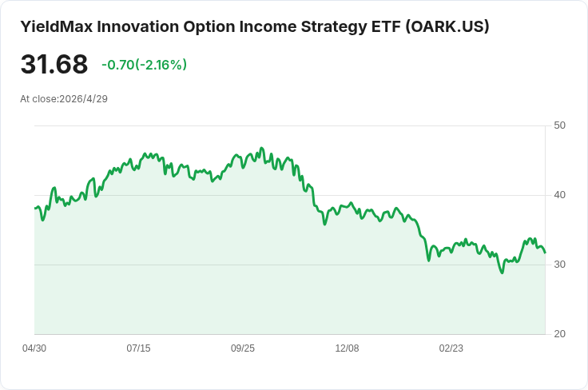Click the 50 price axis label
Image resolution: width=588 pixels, height=390 pixels.
point(559,125)
